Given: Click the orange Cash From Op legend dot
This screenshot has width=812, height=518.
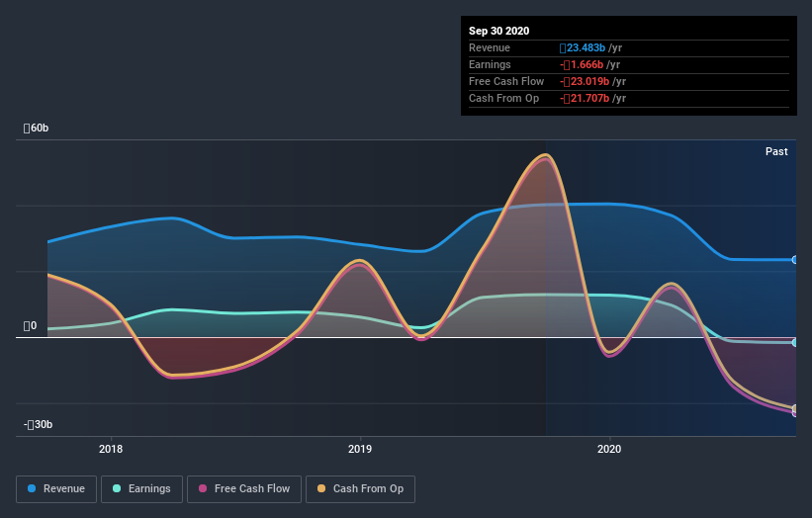Looking at the screenshot, I should point(321,488).
